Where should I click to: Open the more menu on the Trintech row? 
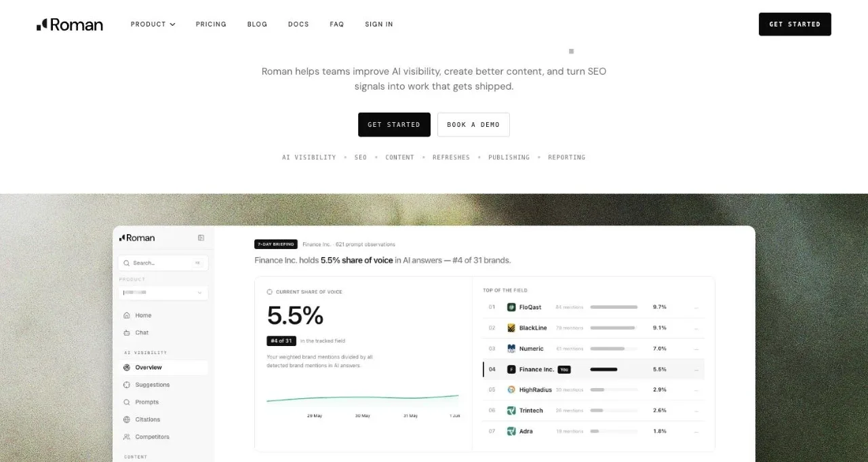tap(696, 410)
